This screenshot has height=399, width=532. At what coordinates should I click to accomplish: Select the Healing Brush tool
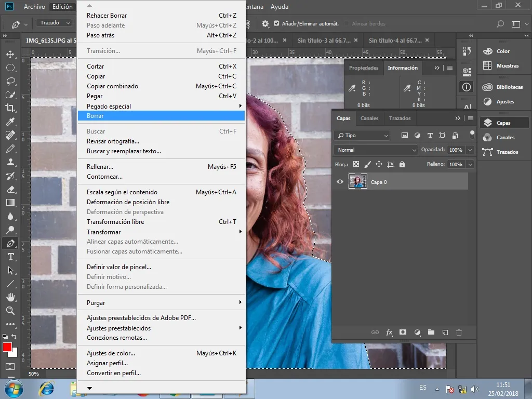(10, 135)
